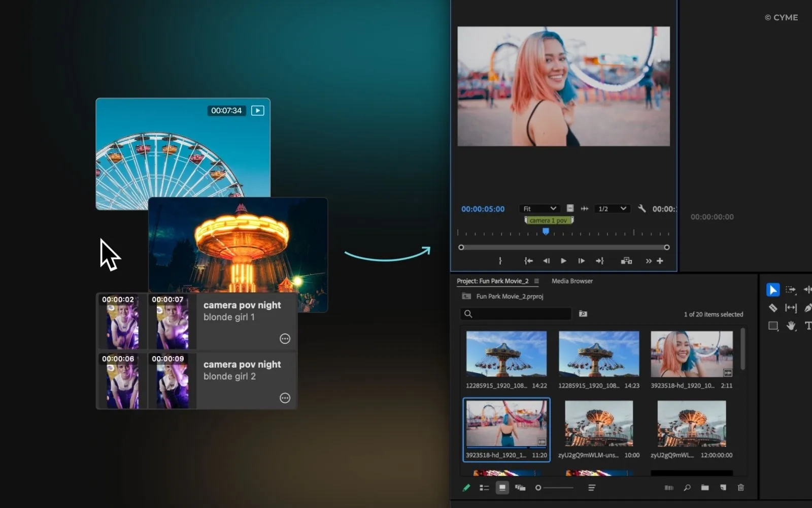
Task: Open the Project panel hamburger menu
Action: pyautogui.click(x=536, y=281)
